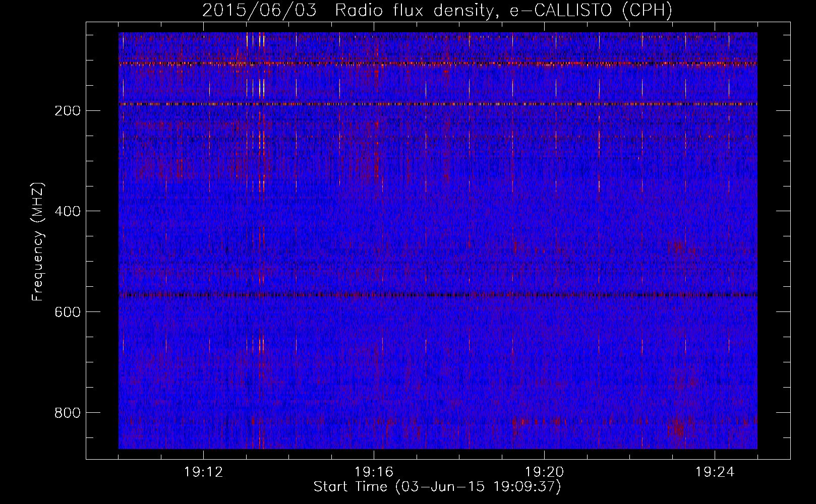This screenshot has width=816, height=504.
Task: Click the "Start Time" x-axis label
Action: 350,487
